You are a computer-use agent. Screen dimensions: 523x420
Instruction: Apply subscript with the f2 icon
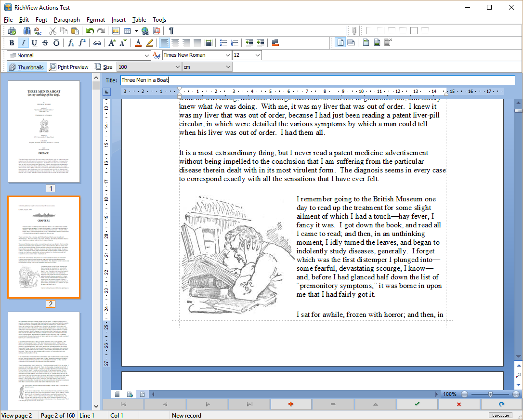pyautogui.click(x=71, y=43)
